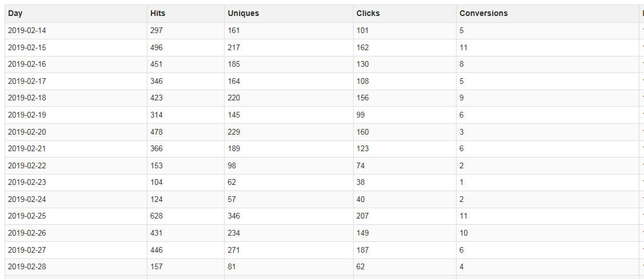Click the 2019-02-15 row date
This screenshot has width=644, height=279.
tap(27, 48)
